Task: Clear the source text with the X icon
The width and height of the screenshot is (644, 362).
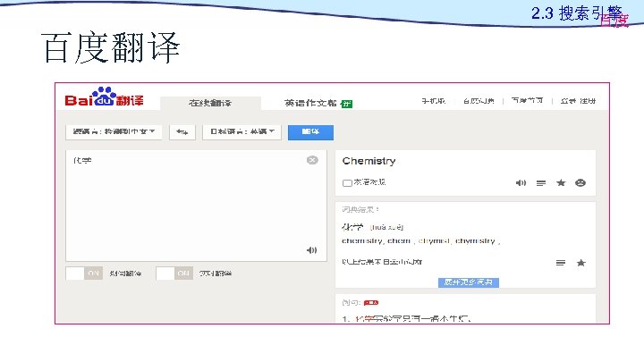Action: [x=312, y=160]
